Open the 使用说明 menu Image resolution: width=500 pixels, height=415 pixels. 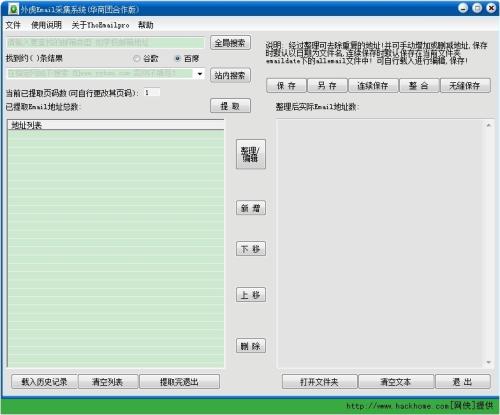(x=46, y=25)
